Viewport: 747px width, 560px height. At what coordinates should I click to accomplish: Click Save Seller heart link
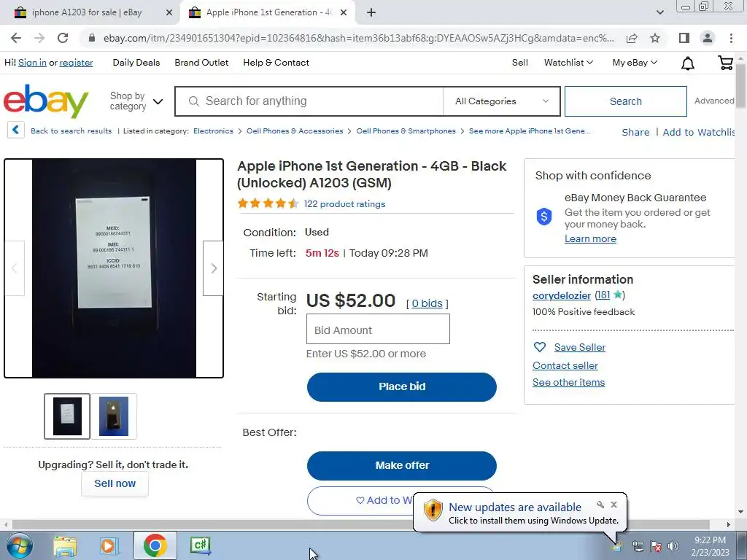pos(580,347)
